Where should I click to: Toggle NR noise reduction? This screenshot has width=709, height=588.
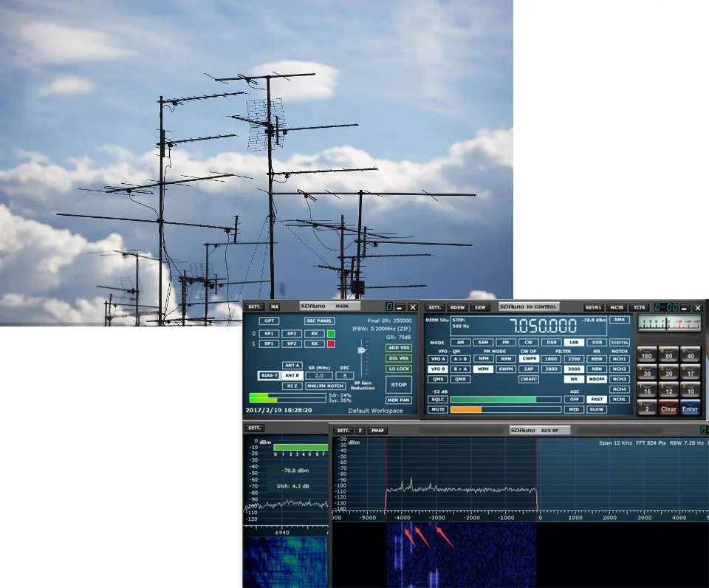tap(574, 380)
